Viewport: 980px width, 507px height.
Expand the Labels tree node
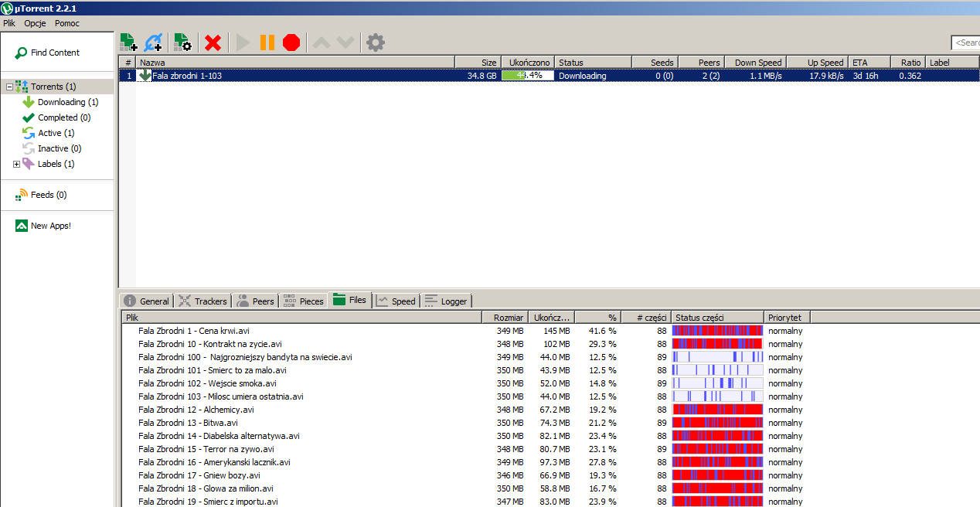coord(16,164)
